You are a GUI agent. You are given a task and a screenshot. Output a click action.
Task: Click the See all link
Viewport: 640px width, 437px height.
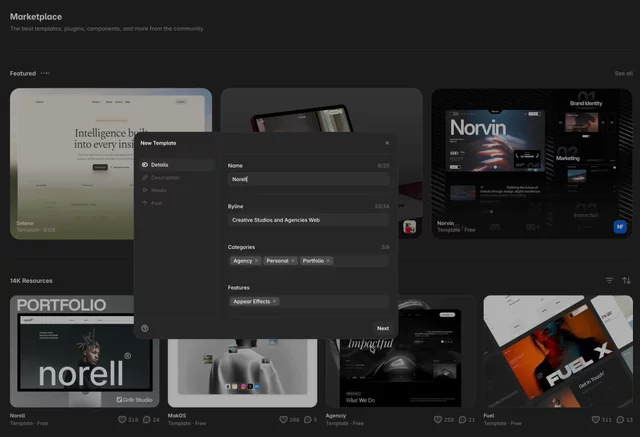click(623, 73)
